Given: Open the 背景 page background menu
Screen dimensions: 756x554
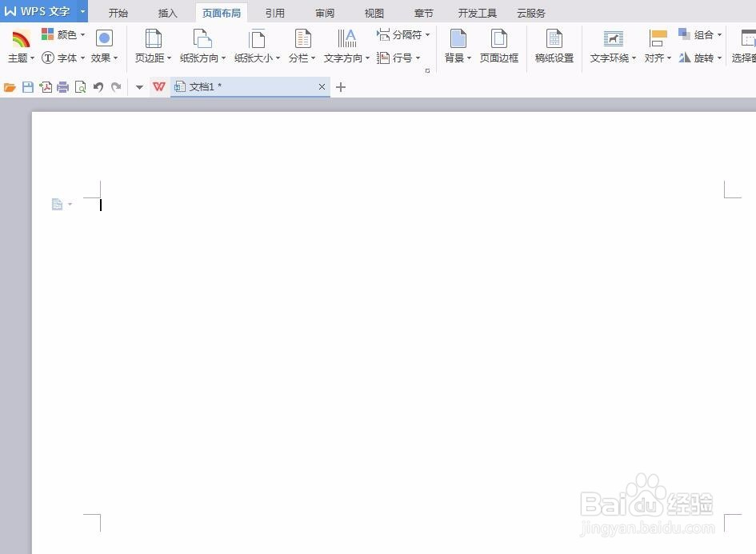Looking at the screenshot, I should click(x=458, y=46).
